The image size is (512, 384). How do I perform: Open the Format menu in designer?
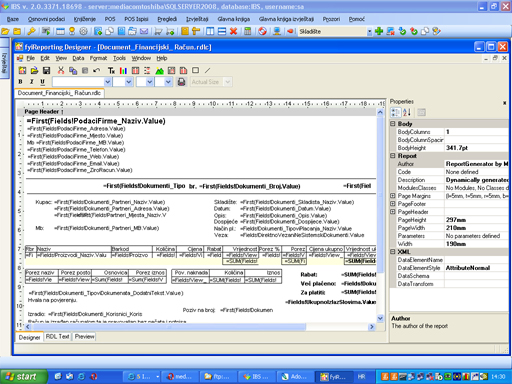[98, 58]
